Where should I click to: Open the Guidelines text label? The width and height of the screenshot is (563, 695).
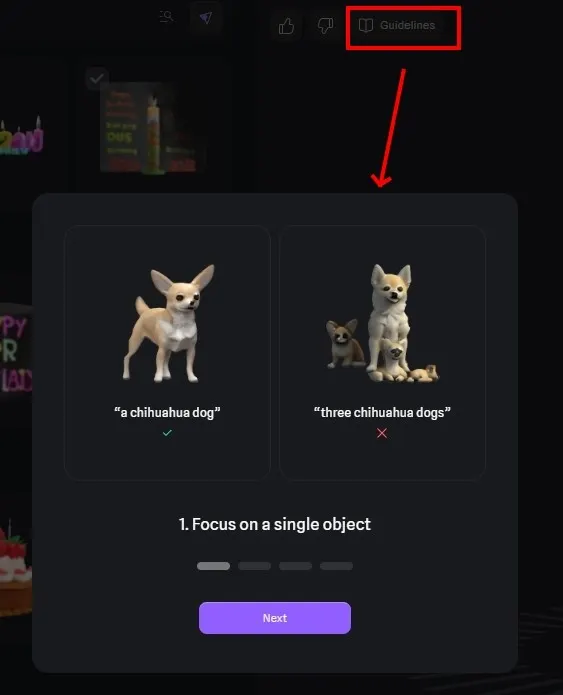[407, 25]
